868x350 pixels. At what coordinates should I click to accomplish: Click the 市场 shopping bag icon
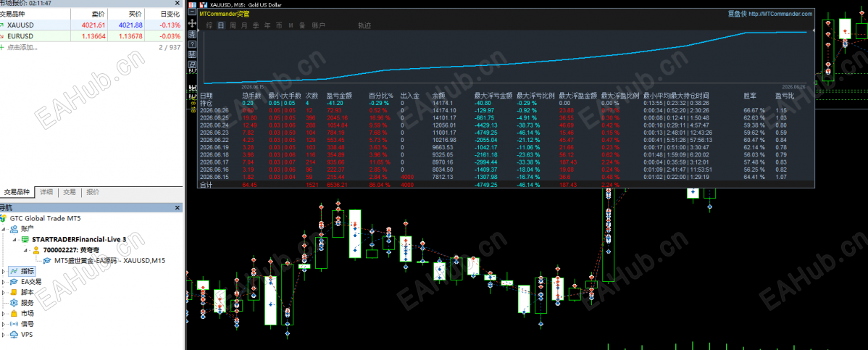tap(14, 314)
